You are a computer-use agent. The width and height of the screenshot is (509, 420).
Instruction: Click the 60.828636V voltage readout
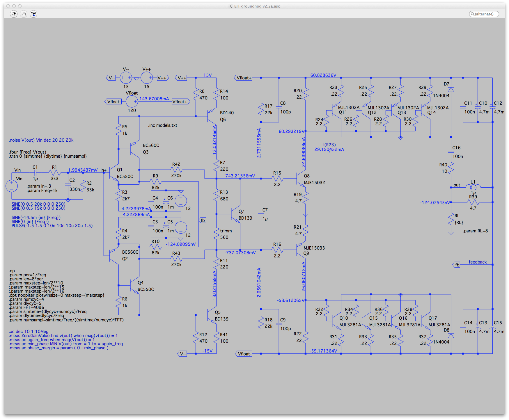point(323,75)
